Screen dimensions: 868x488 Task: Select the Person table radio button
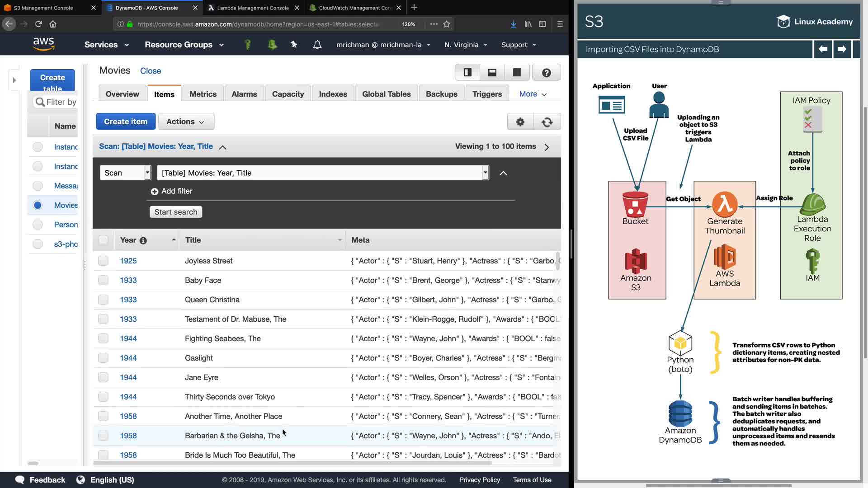click(x=38, y=225)
